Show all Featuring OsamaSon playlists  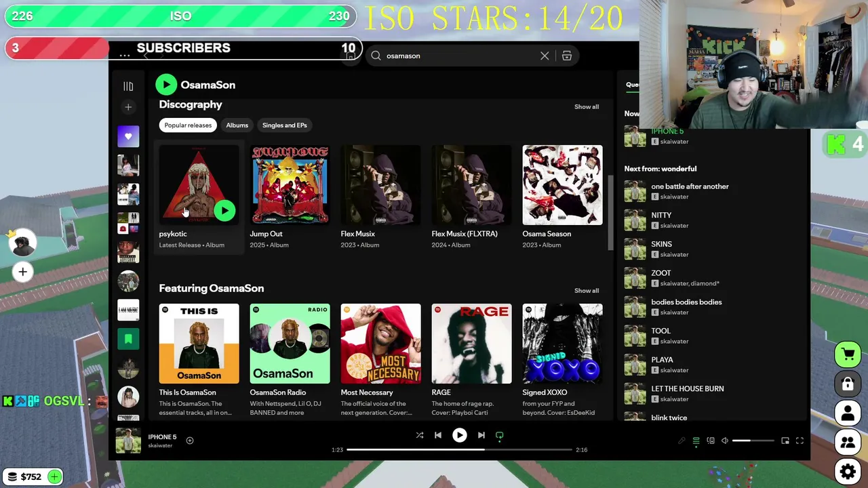(587, 290)
